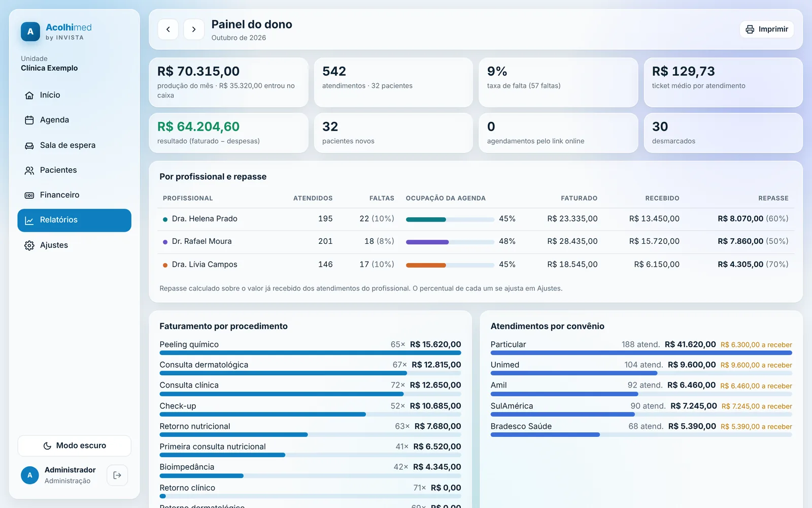Open the Financeiro menu item
The height and width of the screenshot is (508, 812).
[75, 195]
